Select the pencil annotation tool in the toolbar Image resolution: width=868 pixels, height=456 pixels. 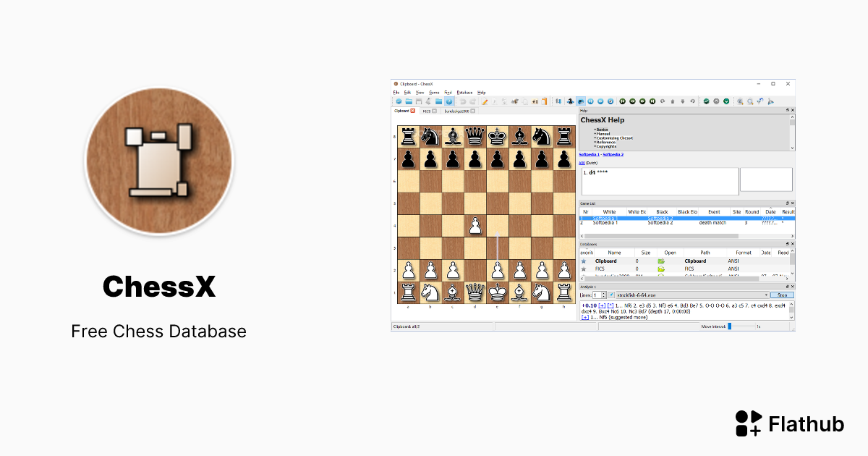485,101
